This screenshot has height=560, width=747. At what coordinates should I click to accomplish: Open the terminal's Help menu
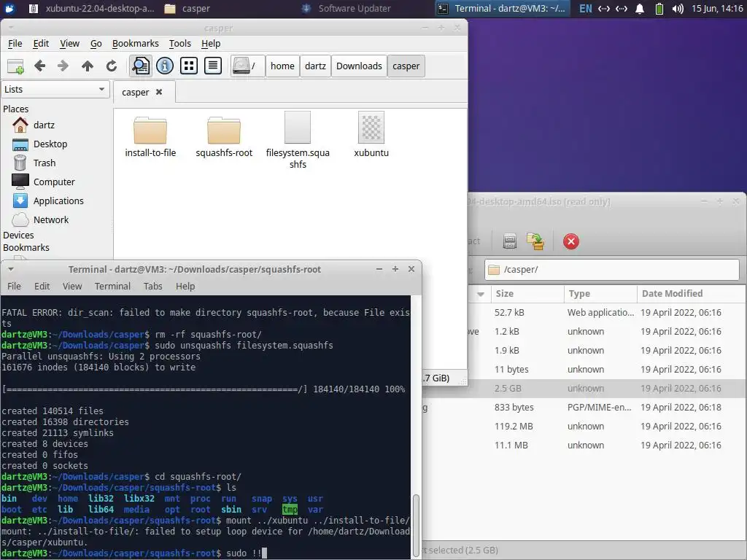click(x=185, y=286)
